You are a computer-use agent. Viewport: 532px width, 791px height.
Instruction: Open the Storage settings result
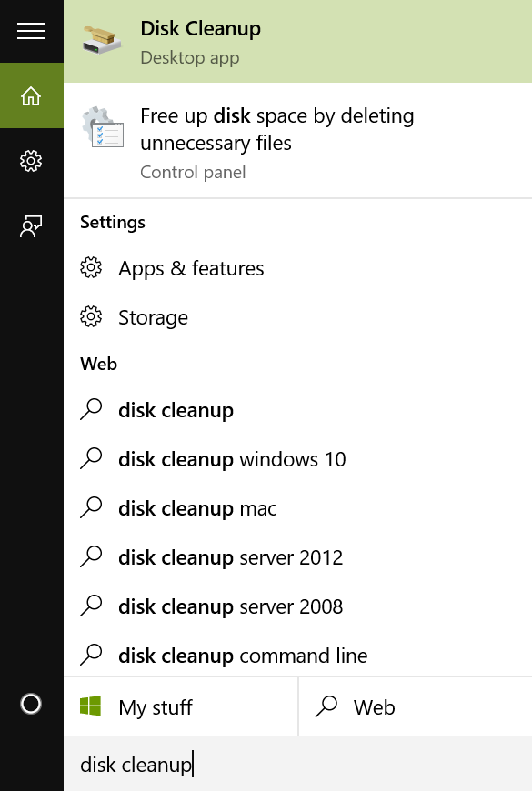[x=297, y=317]
